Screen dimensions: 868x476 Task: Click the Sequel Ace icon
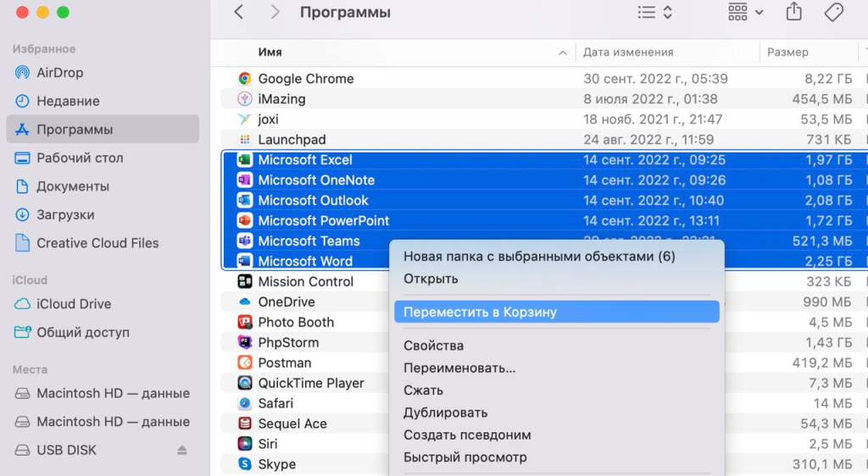[x=245, y=423]
